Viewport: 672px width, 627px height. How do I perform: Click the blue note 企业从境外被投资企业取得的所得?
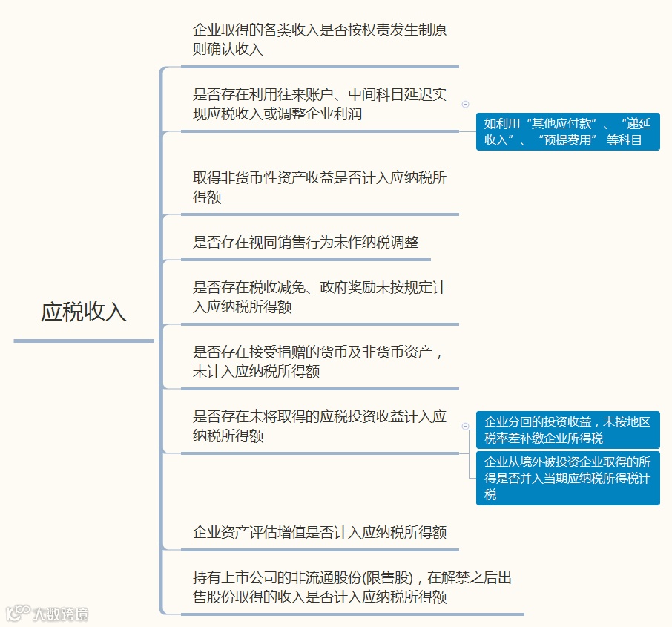point(568,478)
